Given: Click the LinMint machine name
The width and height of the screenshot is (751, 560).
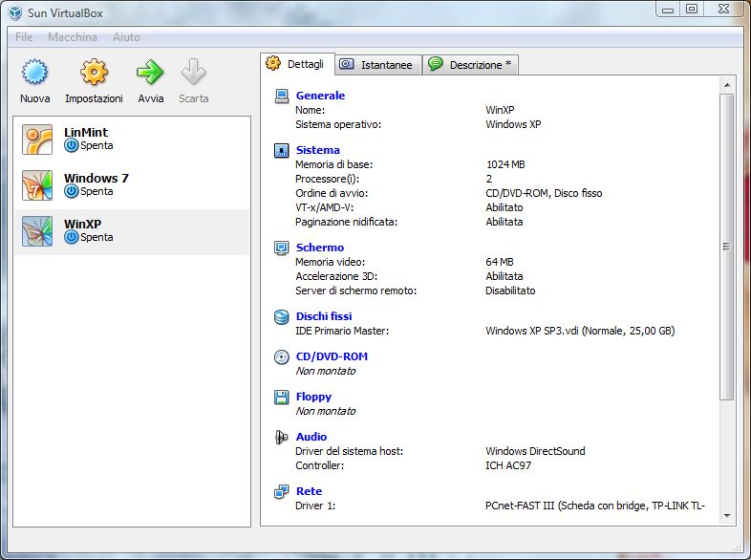Looking at the screenshot, I should click(x=86, y=132).
